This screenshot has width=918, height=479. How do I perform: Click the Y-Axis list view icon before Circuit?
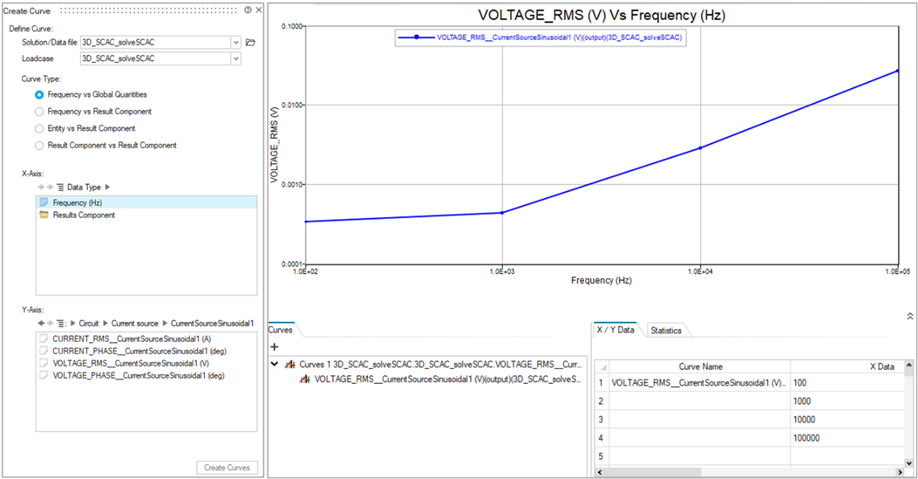(x=60, y=324)
